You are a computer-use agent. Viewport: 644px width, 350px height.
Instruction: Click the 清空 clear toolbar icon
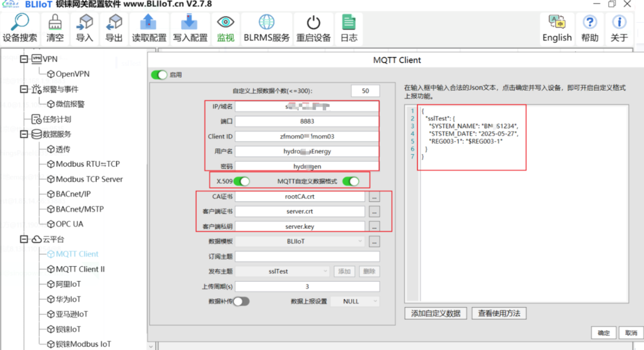click(55, 28)
